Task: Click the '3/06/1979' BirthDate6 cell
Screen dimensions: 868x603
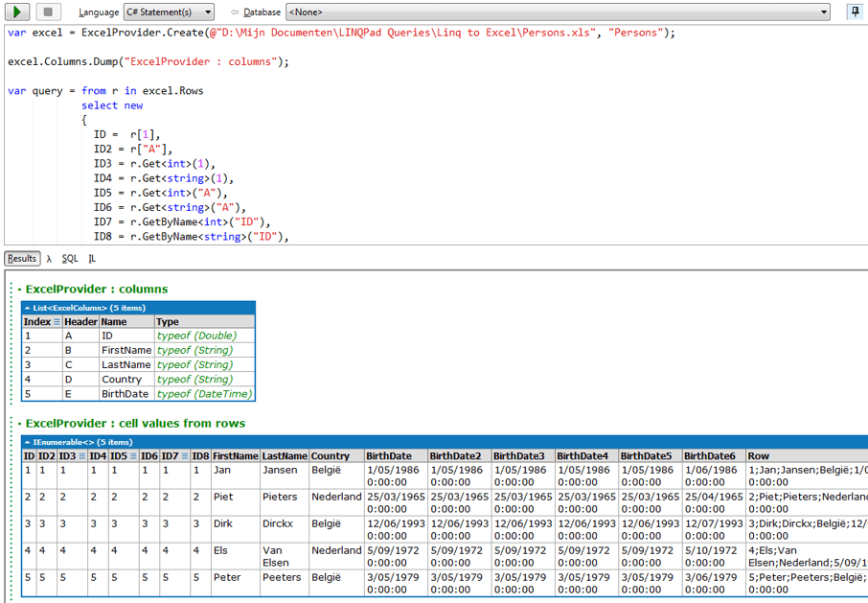Action: pos(714,584)
